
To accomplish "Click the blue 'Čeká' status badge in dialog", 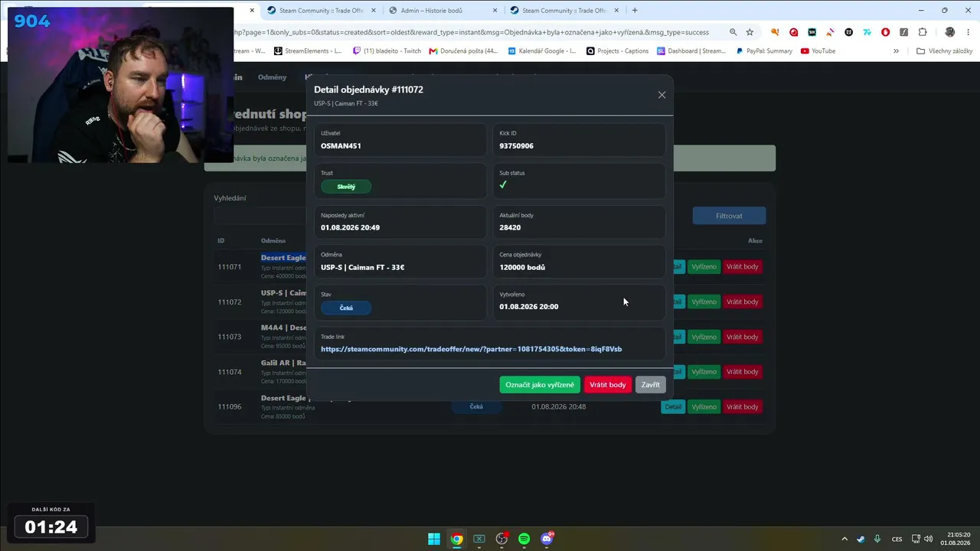I will pyautogui.click(x=346, y=308).
